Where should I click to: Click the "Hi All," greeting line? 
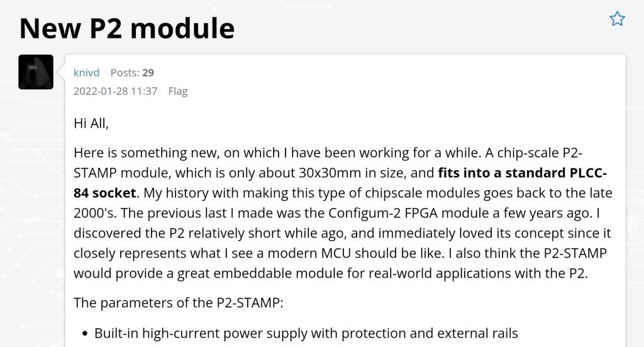click(91, 123)
